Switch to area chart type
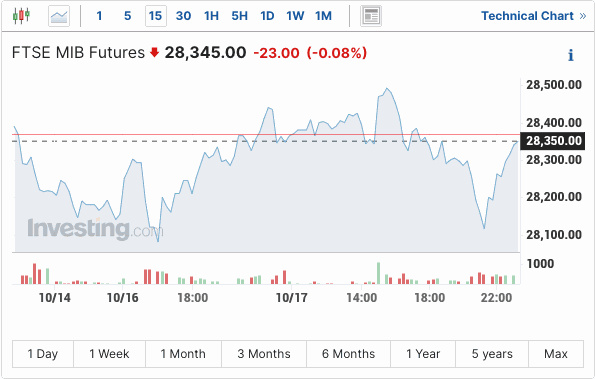 pyautogui.click(x=59, y=16)
